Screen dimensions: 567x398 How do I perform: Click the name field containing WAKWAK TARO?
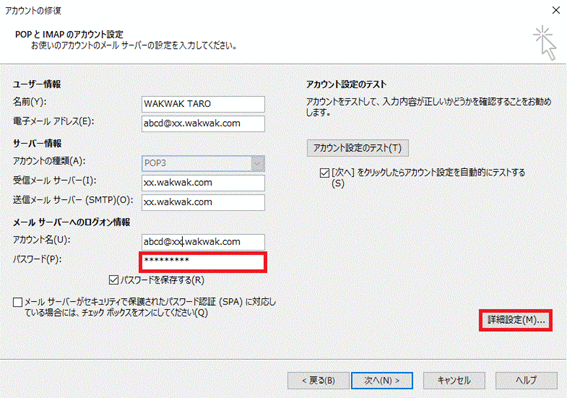click(x=203, y=104)
